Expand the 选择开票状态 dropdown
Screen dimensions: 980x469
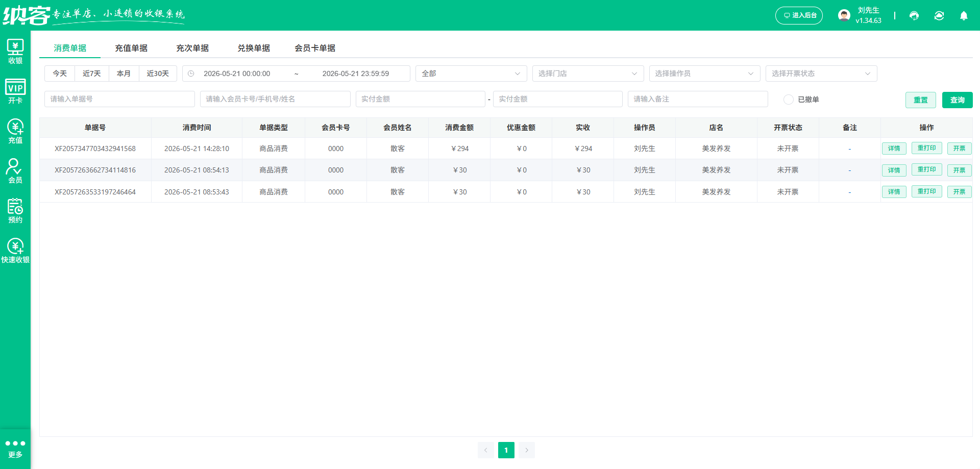click(821, 73)
